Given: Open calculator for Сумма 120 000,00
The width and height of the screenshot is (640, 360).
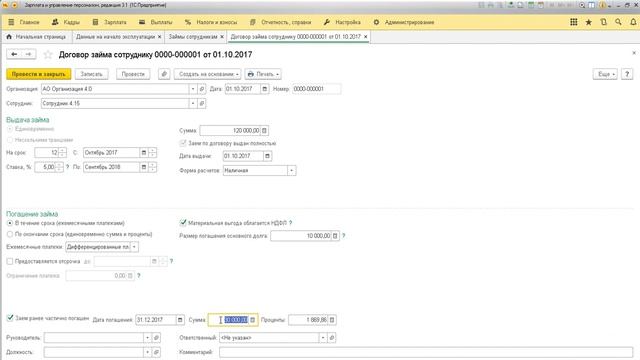Looking at the screenshot, I should [x=264, y=131].
